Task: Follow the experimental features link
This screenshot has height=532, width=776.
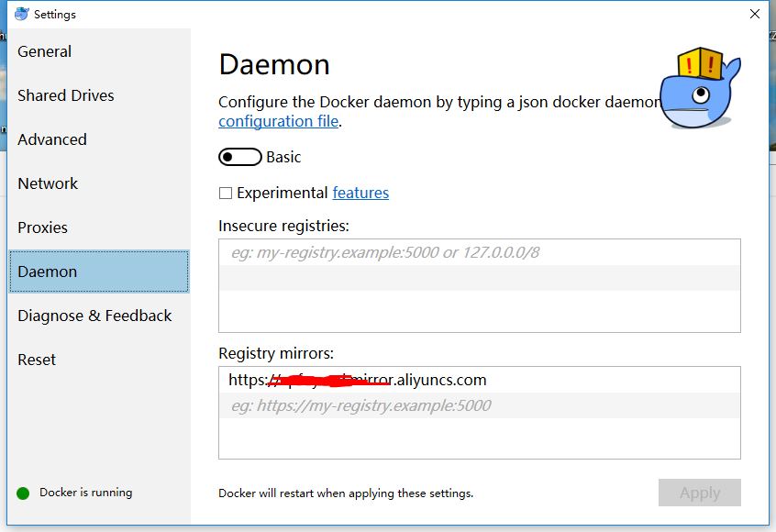Action: 360,193
